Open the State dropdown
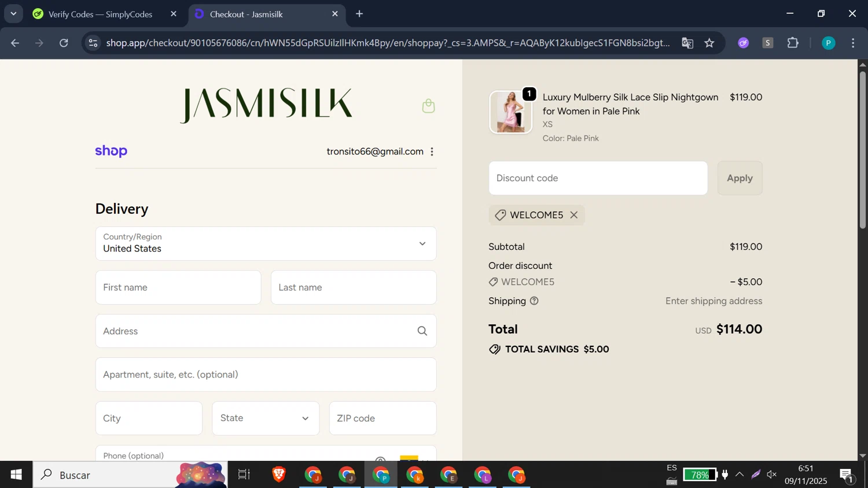Image resolution: width=868 pixels, height=488 pixels. [x=266, y=418]
